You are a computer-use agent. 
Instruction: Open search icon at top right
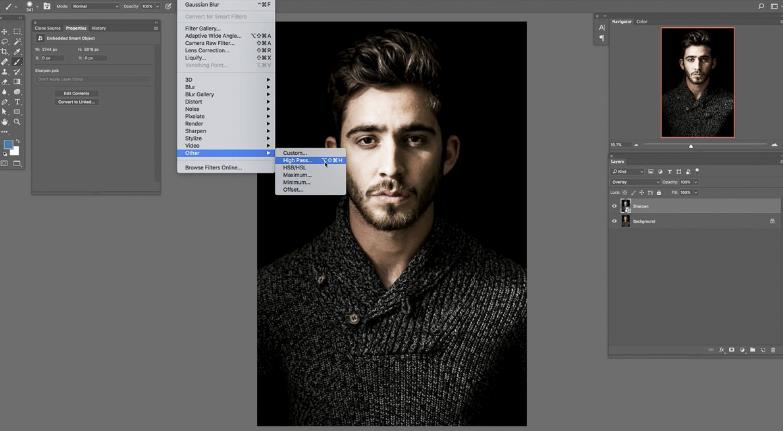coord(761,6)
